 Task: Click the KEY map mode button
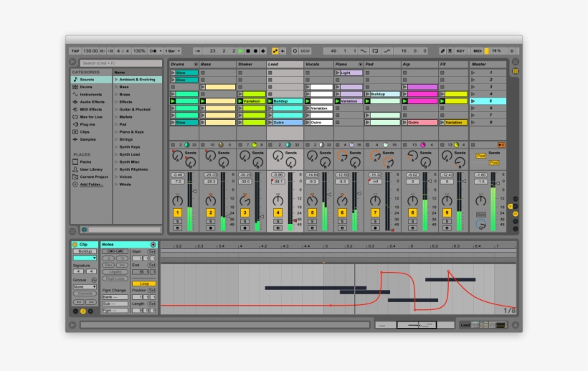pos(460,51)
